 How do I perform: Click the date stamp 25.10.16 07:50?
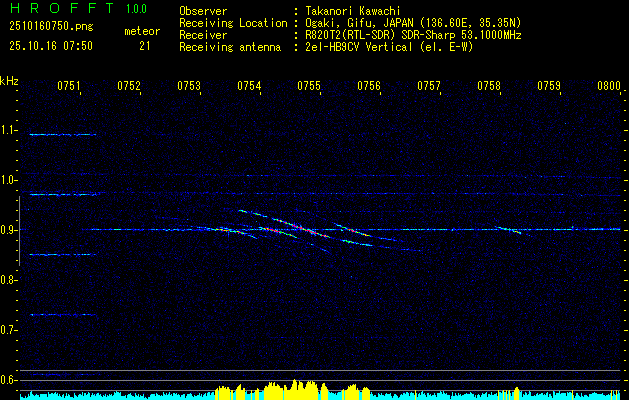(50, 46)
